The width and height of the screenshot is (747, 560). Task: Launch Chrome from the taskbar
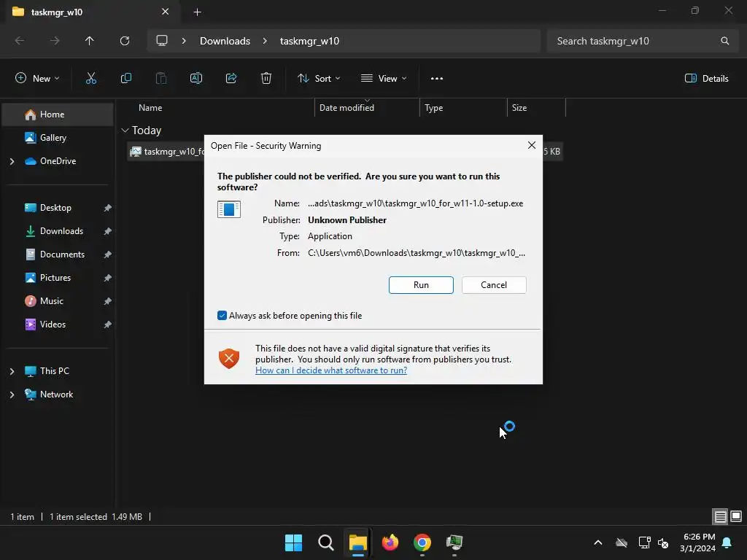422,542
